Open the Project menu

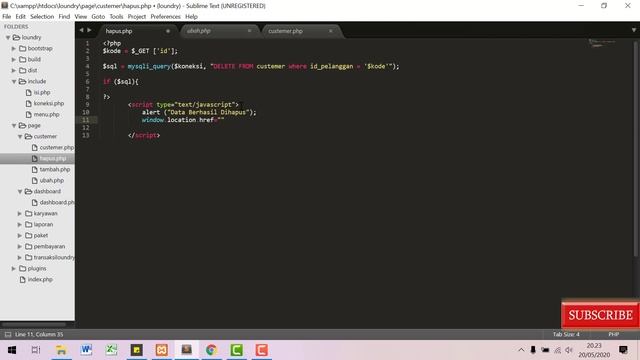(x=137, y=17)
